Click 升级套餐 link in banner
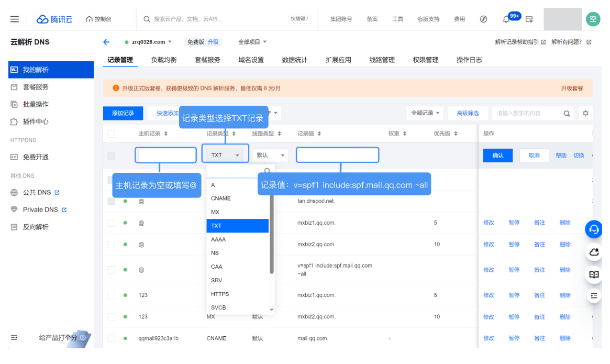This screenshot has width=610, height=364. [x=572, y=89]
